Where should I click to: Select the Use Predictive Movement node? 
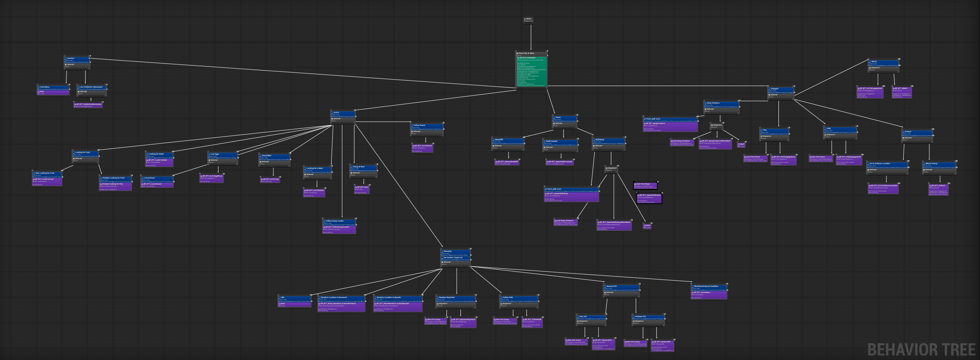point(92,91)
